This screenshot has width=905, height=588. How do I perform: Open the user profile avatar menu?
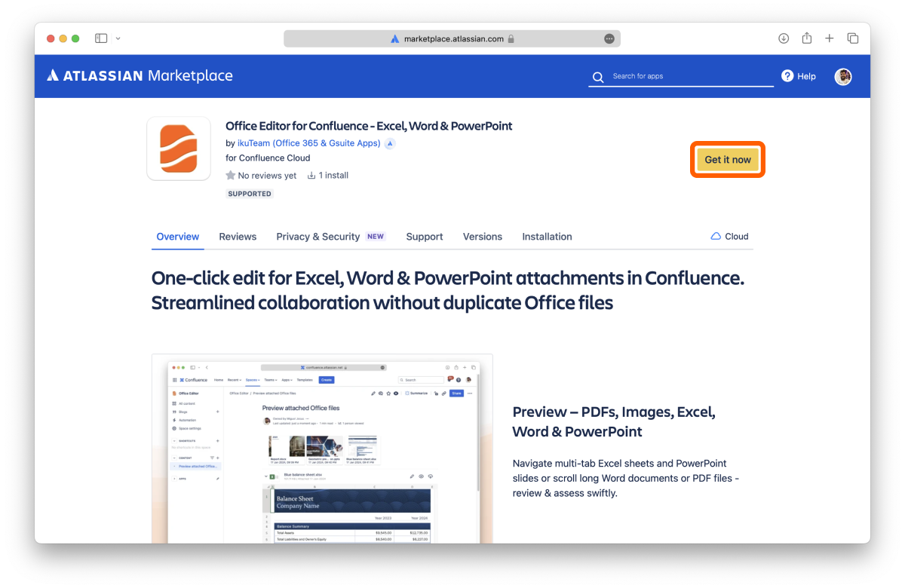tap(843, 76)
